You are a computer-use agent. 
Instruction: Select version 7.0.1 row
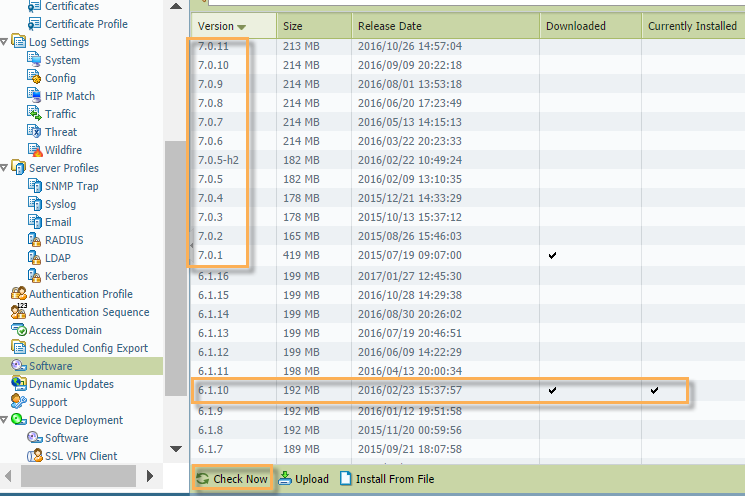pos(468,255)
